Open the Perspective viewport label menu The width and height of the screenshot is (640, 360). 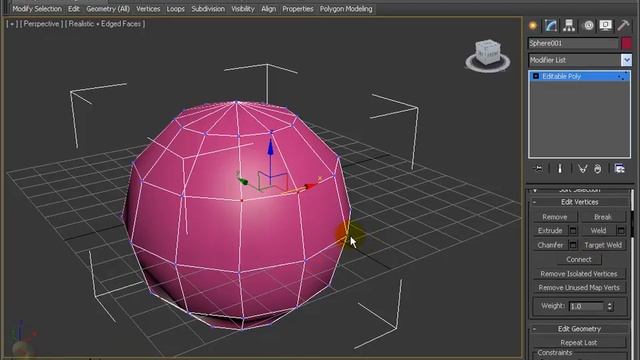(41, 24)
